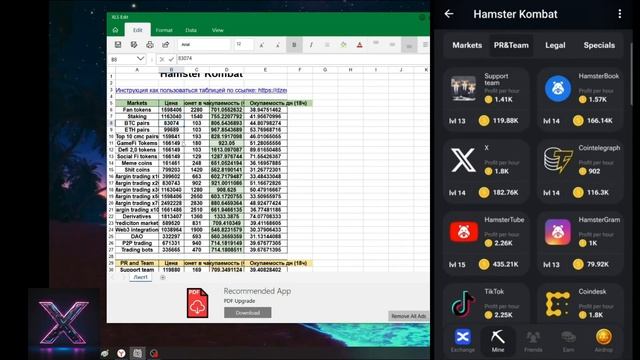Open Mine in bottom navigation

498,340
